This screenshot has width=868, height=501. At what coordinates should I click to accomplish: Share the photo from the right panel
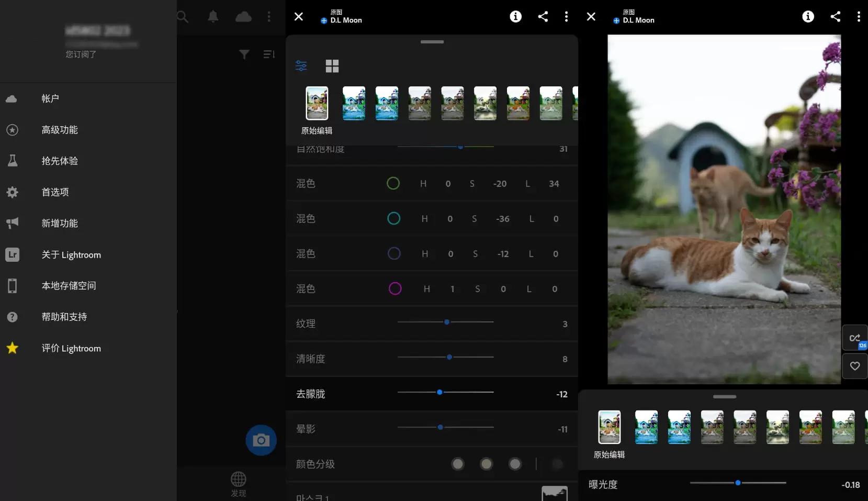click(836, 17)
